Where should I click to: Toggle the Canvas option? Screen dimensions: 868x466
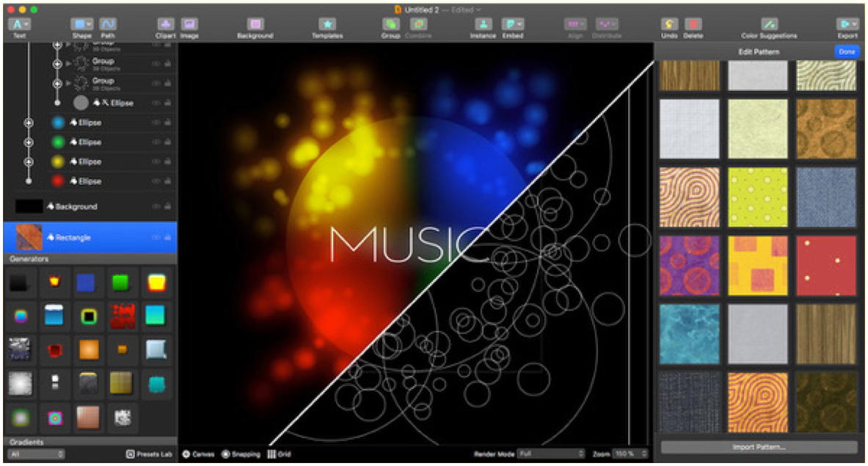click(198, 454)
